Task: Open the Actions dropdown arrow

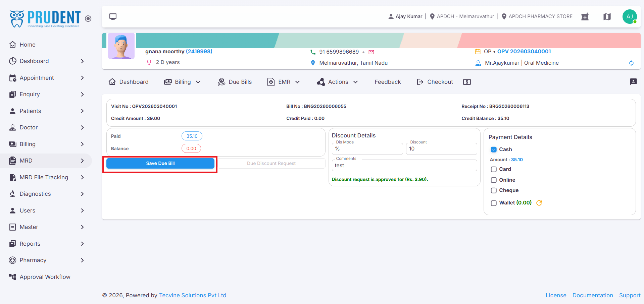Action: pyautogui.click(x=355, y=82)
